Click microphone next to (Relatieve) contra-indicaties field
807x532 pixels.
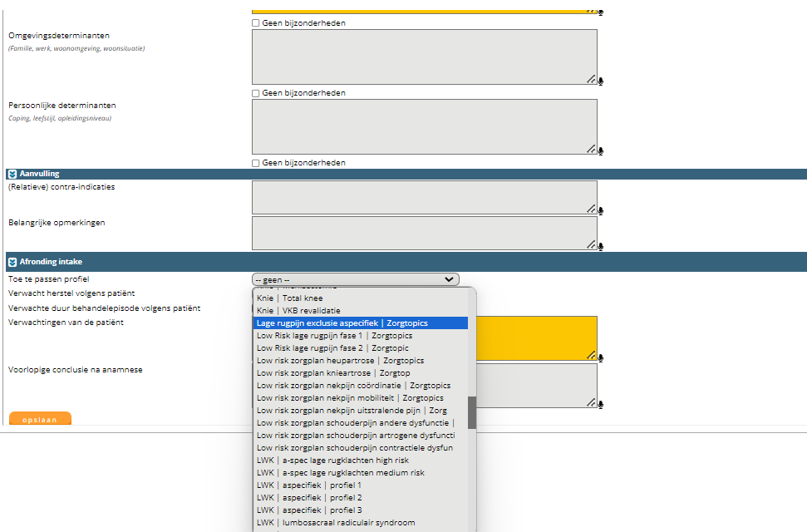pos(601,211)
